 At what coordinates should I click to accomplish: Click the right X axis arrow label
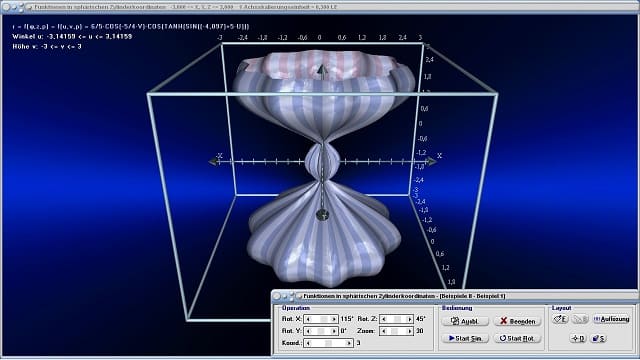click(x=439, y=156)
